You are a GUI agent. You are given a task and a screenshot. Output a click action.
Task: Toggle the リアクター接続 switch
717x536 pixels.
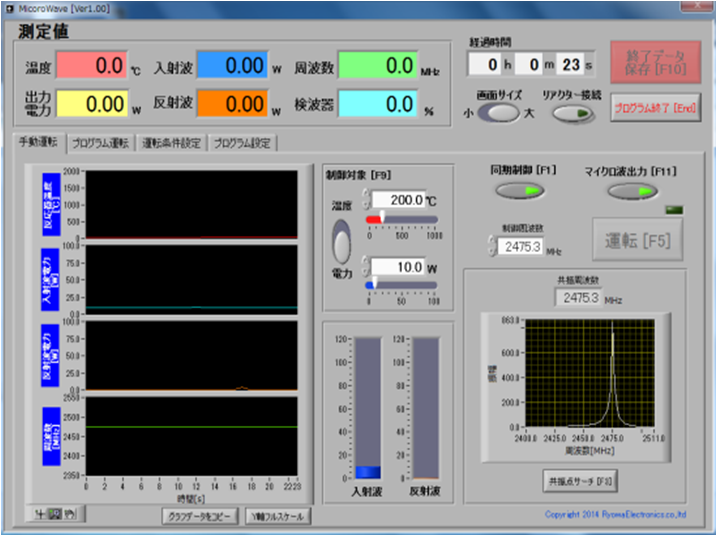570,114
